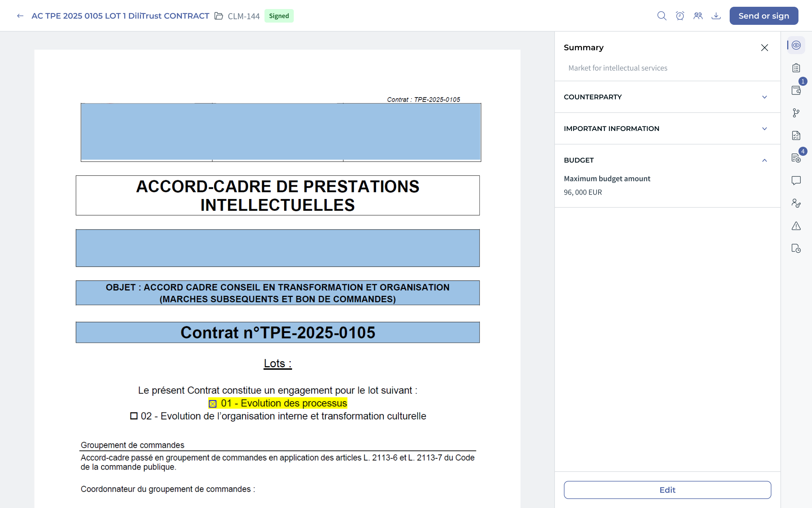Close the Summary panel
This screenshot has height=508, width=812.
764,48
